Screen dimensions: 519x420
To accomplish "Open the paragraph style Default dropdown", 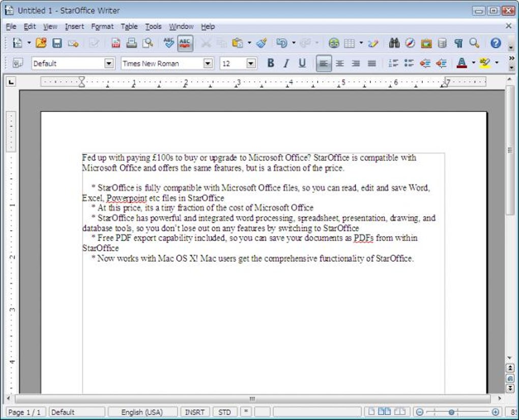I will 109,63.
